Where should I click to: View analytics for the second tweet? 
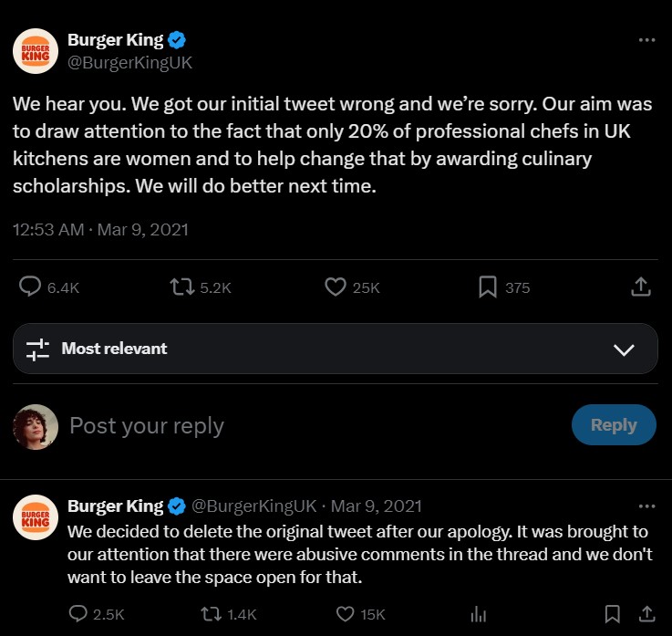pyautogui.click(x=478, y=614)
